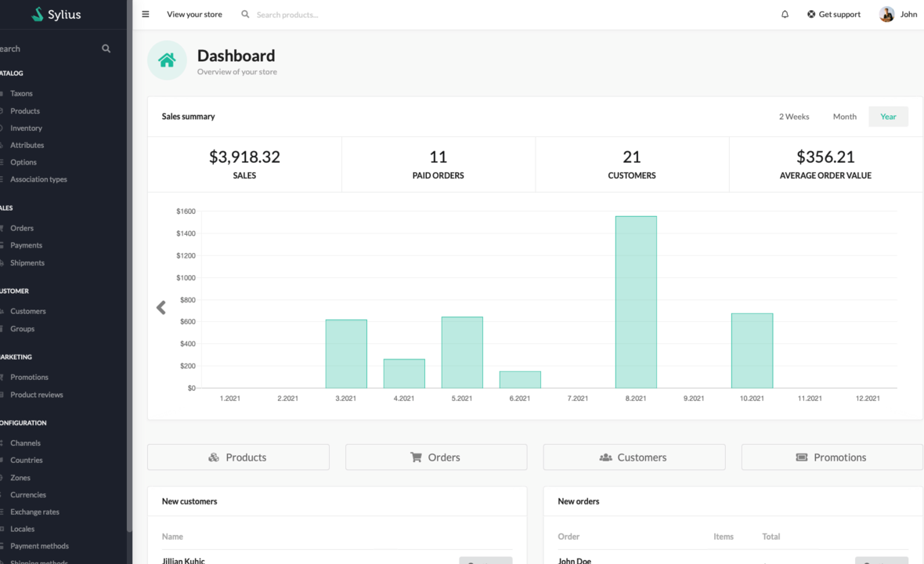924x564 pixels.
Task: Navigate chart to previous period arrow
Action: tap(161, 308)
